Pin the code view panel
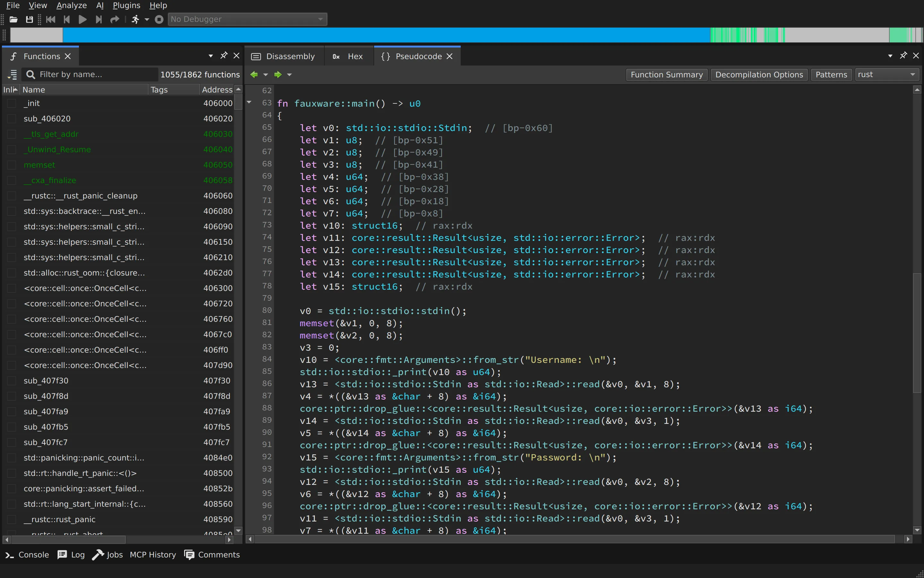 coord(903,56)
